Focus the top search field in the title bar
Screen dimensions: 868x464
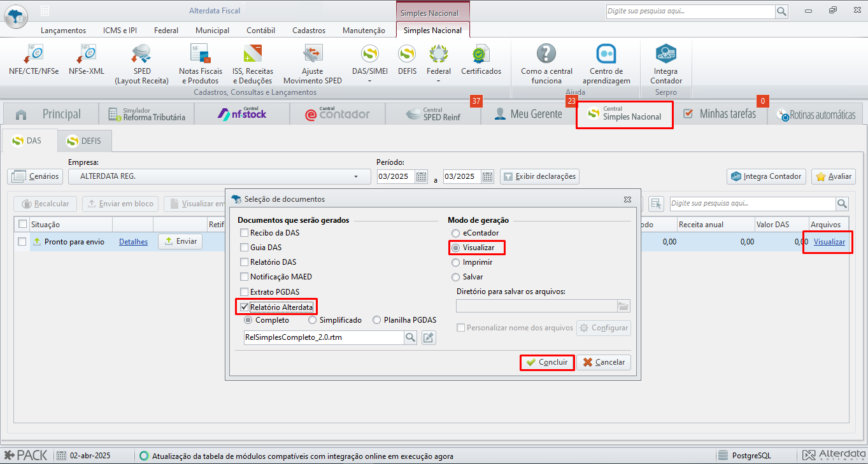[690, 11]
